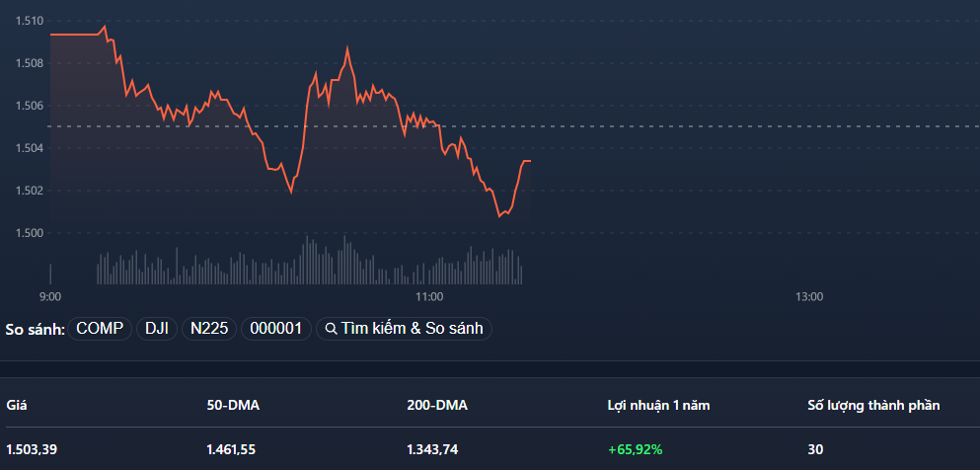Click the 1.500 price axis label
Image resolution: width=980 pixels, height=470 pixels.
[30, 233]
